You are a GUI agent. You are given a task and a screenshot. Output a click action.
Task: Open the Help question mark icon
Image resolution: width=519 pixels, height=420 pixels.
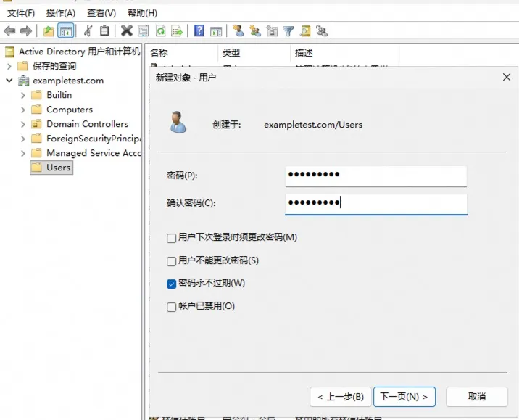point(199,30)
